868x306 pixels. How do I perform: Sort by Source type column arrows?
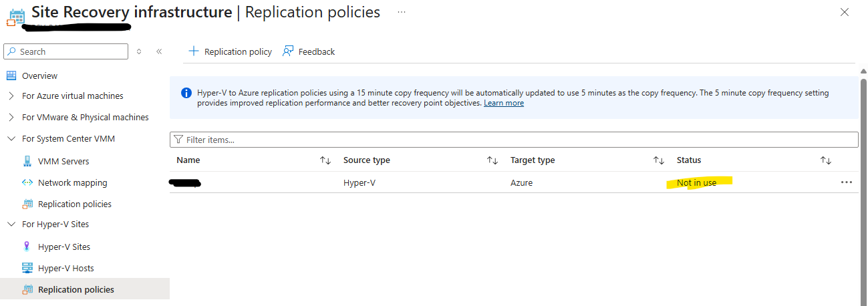pyautogui.click(x=492, y=160)
